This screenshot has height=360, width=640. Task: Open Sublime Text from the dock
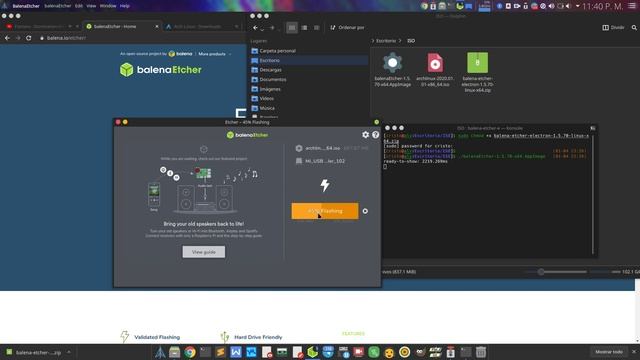pyautogui.click(x=220, y=352)
